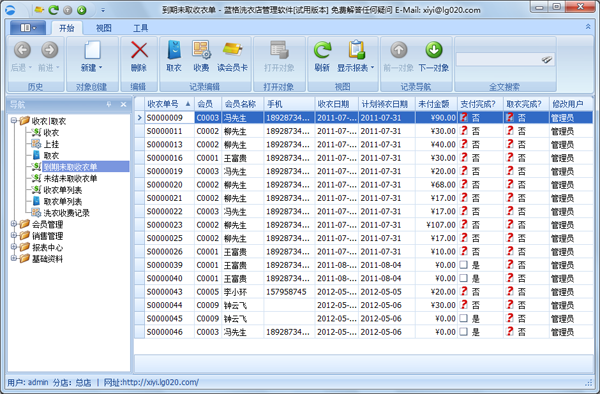Switch to the 视图 ribbon tab
The height and width of the screenshot is (394, 600).
tap(103, 28)
